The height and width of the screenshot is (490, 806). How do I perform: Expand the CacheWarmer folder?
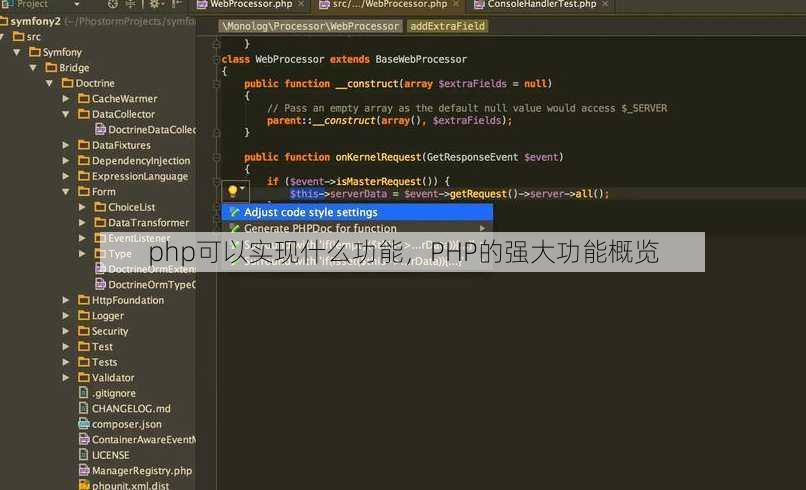66,98
